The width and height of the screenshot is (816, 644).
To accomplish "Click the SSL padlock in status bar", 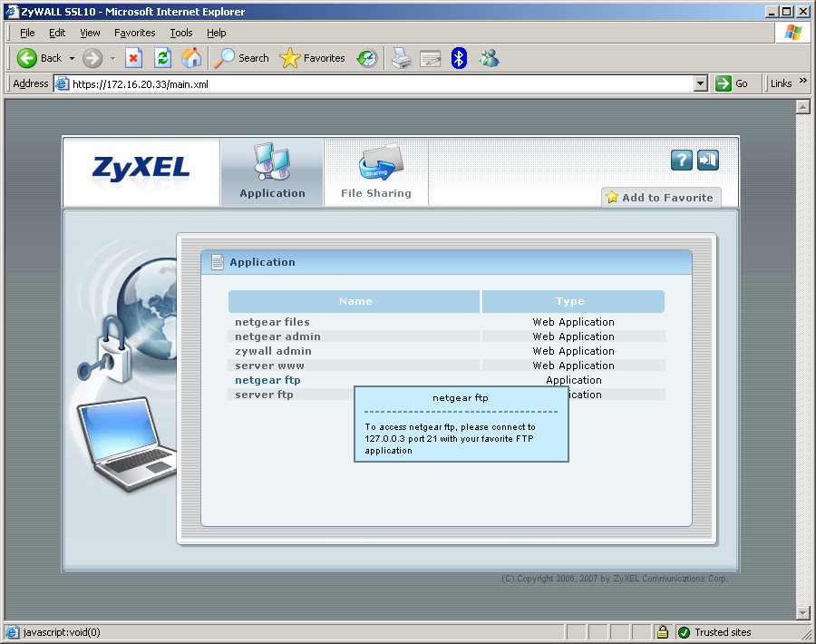I will click(663, 632).
